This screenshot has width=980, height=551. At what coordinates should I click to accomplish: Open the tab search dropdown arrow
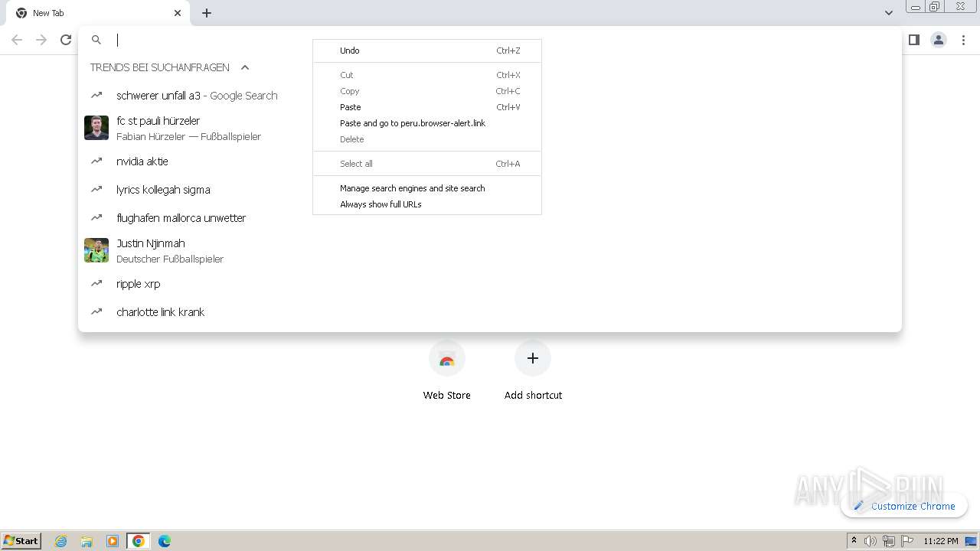click(x=888, y=13)
